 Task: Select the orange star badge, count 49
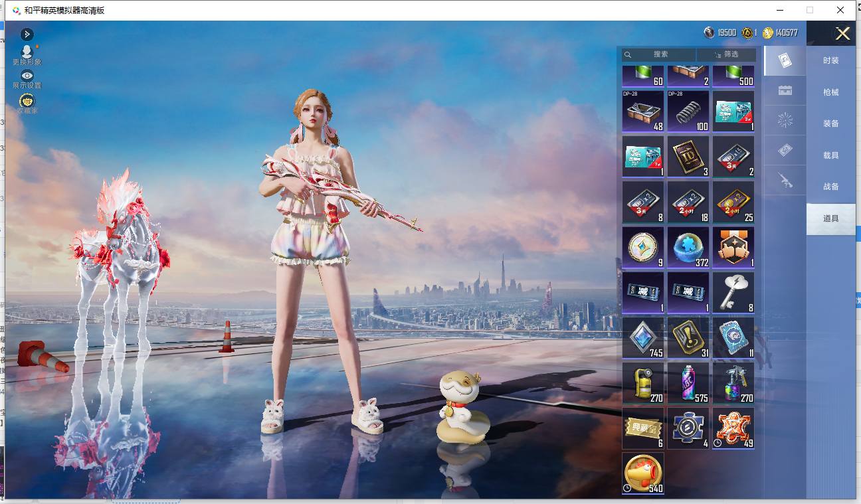tap(733, 428)
